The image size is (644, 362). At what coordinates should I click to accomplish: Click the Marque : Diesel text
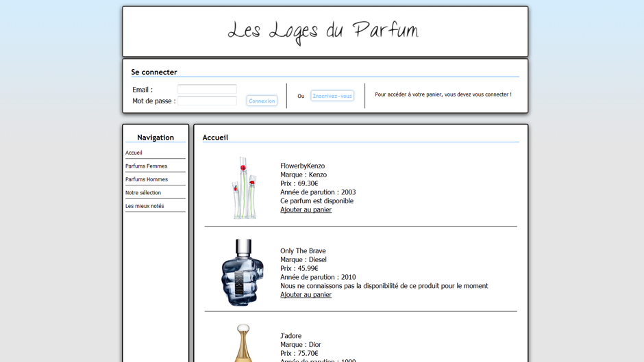point(303,260)
